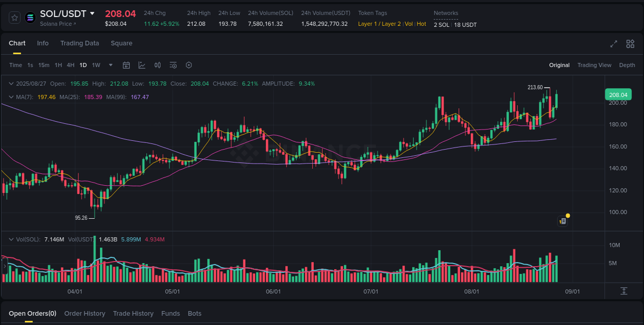Open the news feed icon on the chart

click(563, 221)
